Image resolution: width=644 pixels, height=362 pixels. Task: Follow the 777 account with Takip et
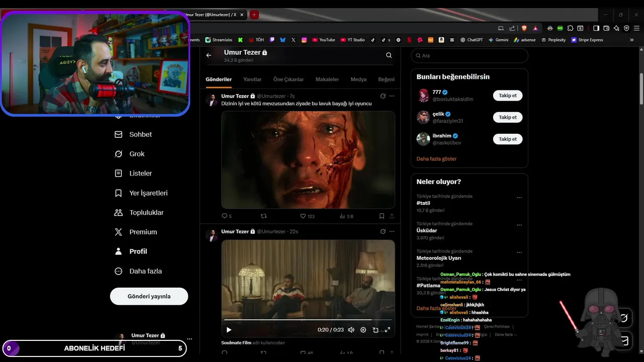pyautogui.click(x=508, y=96)
